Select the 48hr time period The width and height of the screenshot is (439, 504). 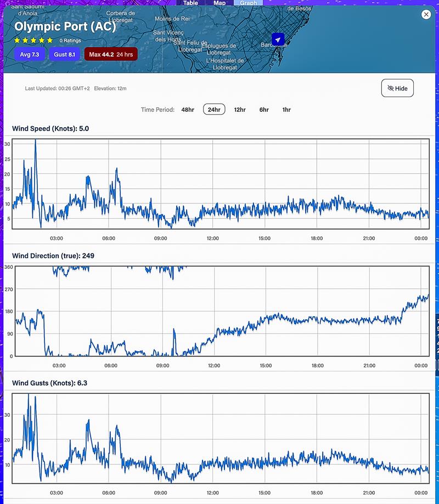[x=188, y=110]
